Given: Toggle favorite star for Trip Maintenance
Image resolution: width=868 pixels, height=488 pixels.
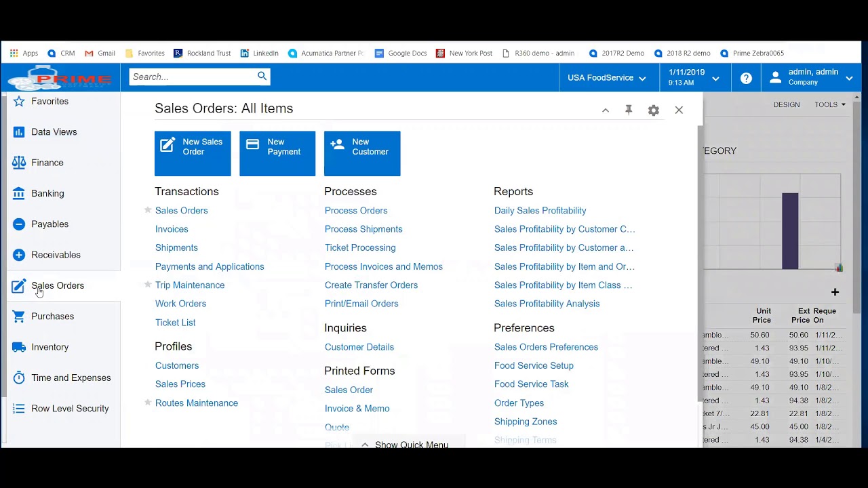Looking at the screenshot, I should click(x=148, y=285).
